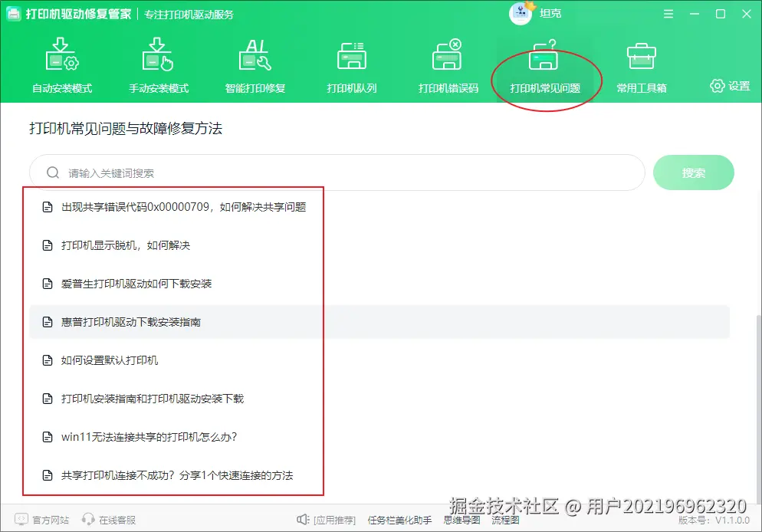
Task: Close the application window
Action: click(x=747, y=14)
